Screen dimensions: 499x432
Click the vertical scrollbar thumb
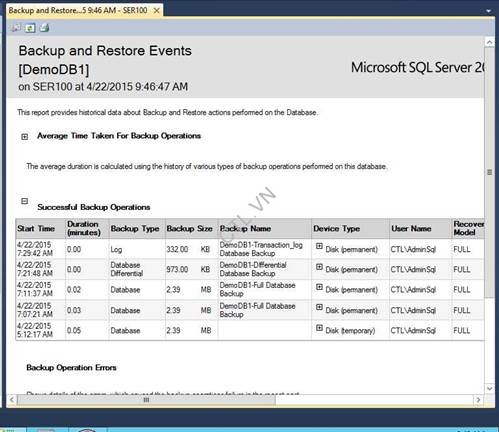coord(489,172)
